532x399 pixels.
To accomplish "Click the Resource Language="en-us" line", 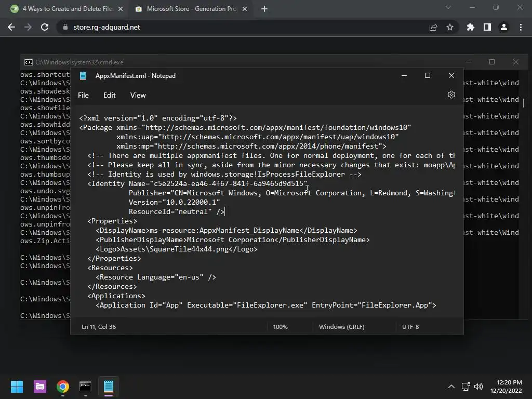I will (x=156, y=277).
